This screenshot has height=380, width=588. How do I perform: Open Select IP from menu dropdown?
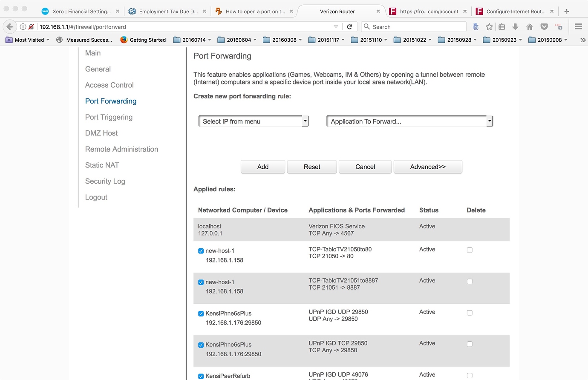tap(254, 121)
